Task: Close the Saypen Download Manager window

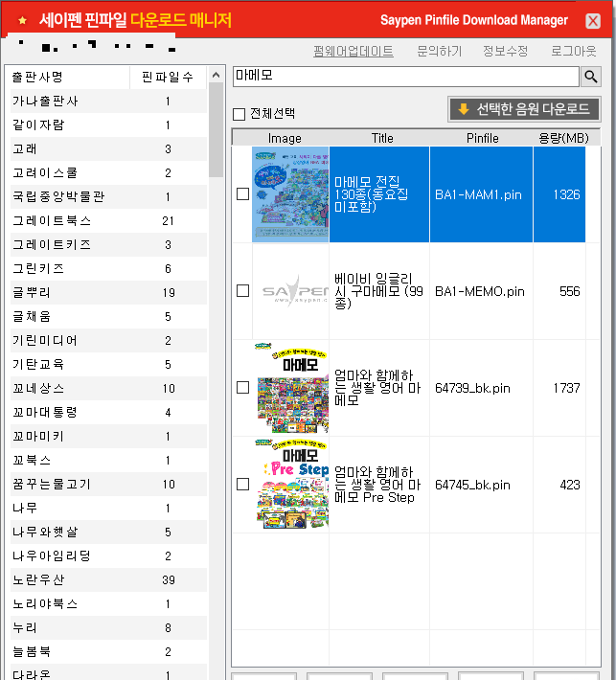Action: click(x=593, y=21)
